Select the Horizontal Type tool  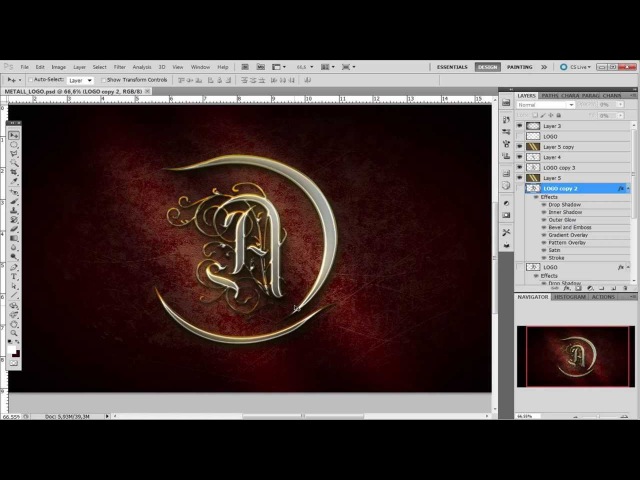click(x=14, y=278)
